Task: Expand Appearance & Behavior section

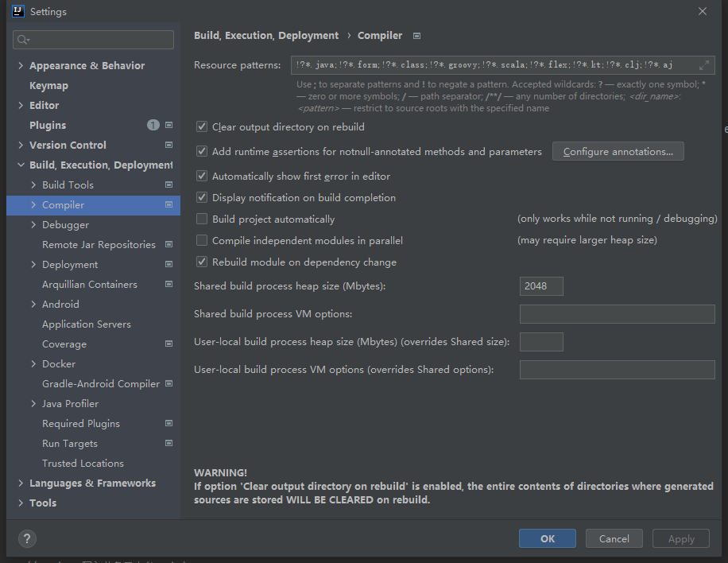Action: (21, 65)
